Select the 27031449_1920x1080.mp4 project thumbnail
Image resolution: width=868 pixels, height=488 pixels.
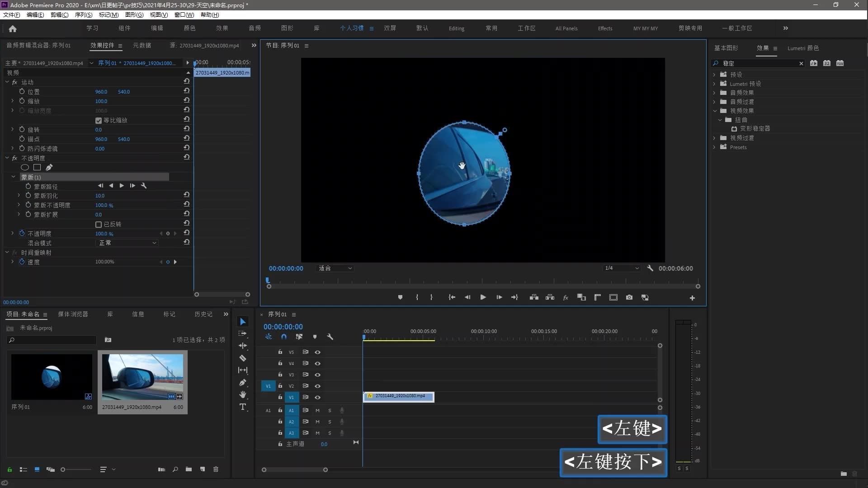(x=142, y=377)
